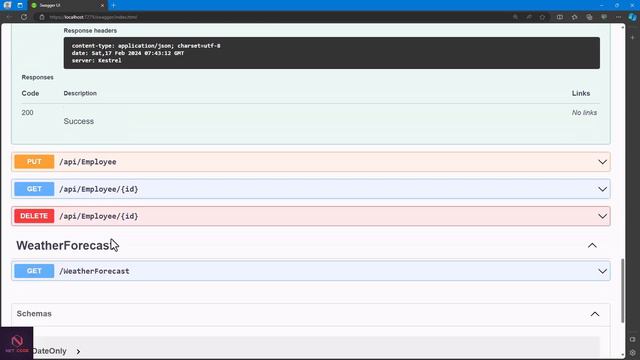Screen dimensions: 640x360
Task: Click the Response headers code block
Action: 331,53
